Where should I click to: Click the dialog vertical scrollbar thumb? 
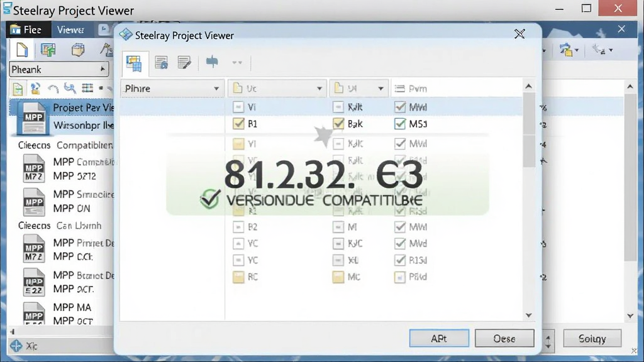pyautogui.click(x=528, y=129)
